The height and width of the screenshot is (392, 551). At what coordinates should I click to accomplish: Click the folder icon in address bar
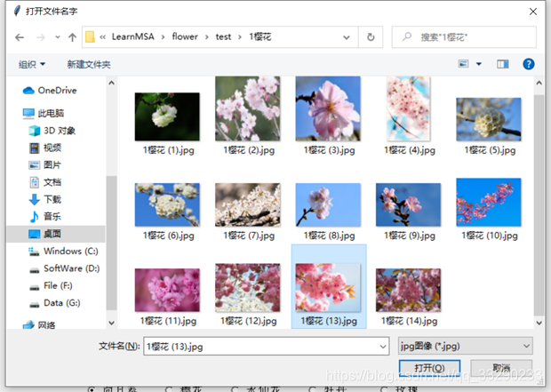point(91,37)
